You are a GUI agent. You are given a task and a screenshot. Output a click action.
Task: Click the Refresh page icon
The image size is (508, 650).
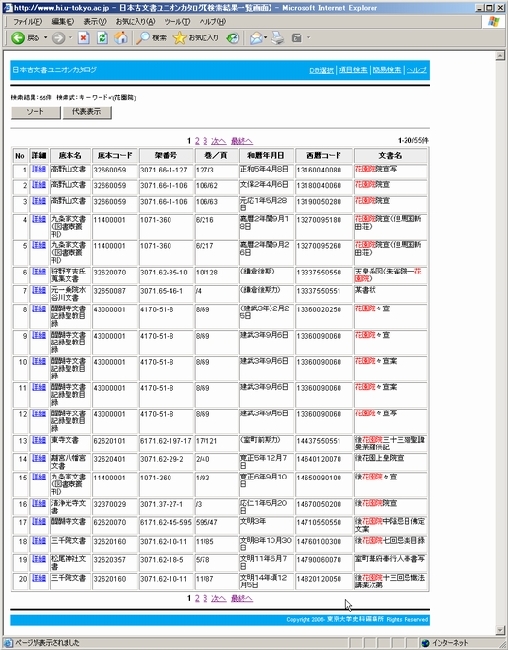point(102,38)
